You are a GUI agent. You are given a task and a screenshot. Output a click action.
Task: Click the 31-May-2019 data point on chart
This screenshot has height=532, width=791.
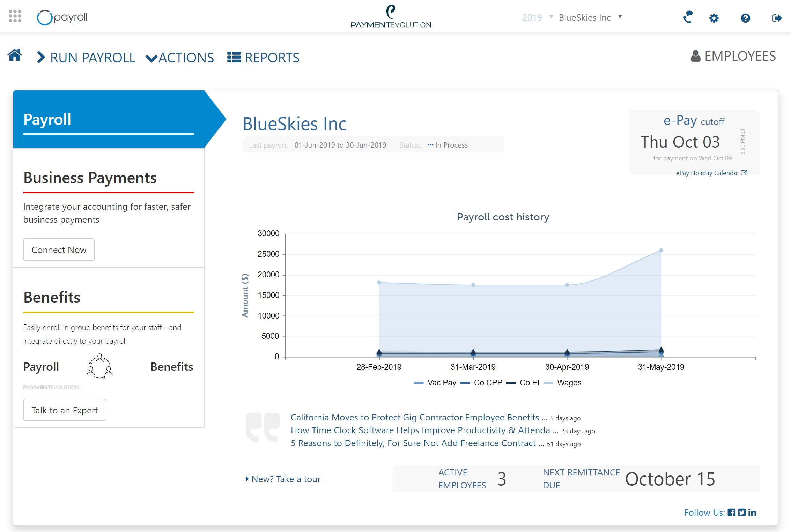(x=661, y=249)
